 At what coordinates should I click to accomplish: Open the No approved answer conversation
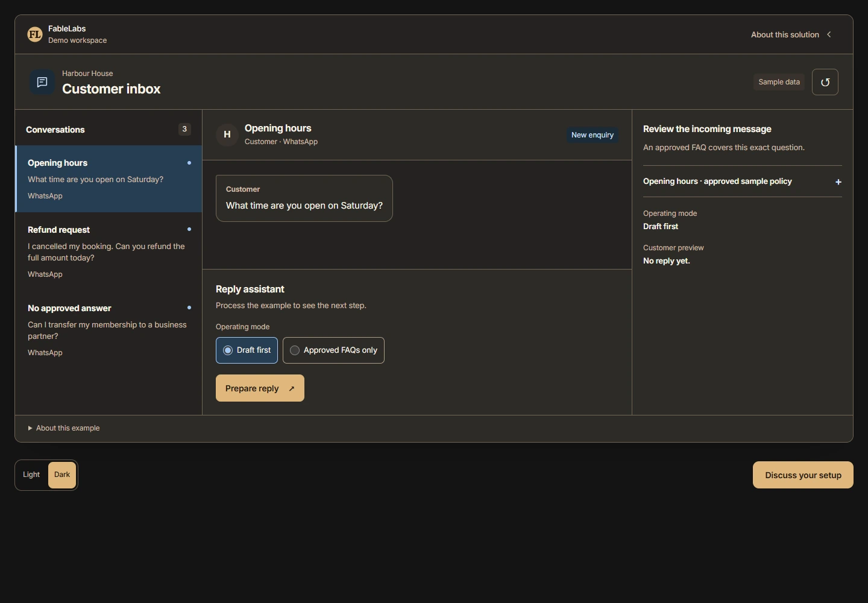108,330
